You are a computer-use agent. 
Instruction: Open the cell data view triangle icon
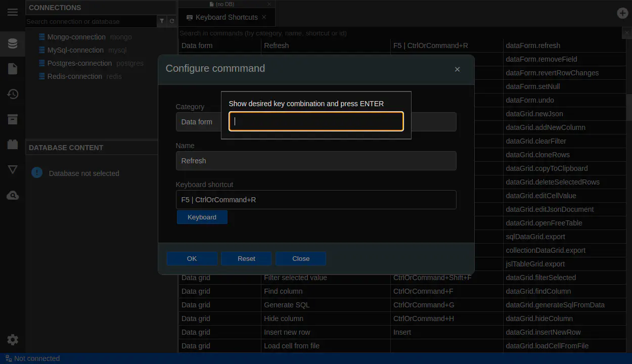tap(13, 170)
